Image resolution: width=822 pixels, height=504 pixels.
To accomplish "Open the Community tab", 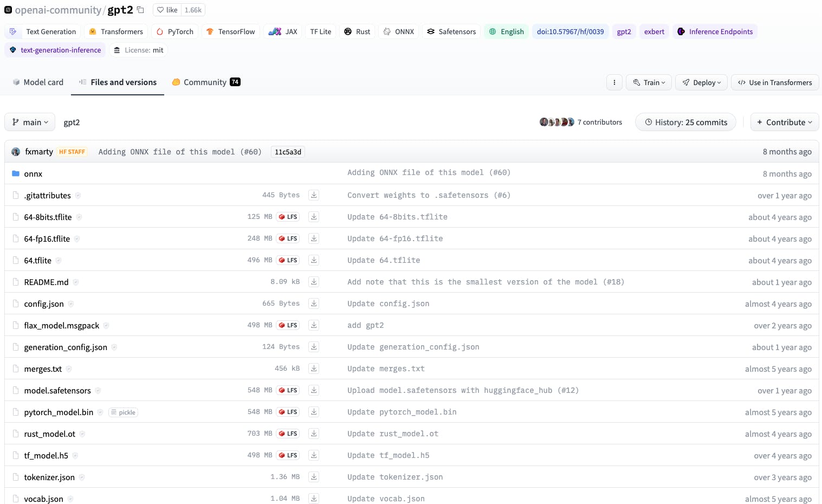I will pyautogui.click(x=206, y=82).
